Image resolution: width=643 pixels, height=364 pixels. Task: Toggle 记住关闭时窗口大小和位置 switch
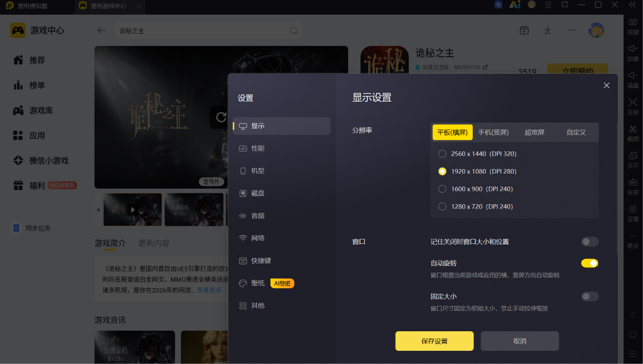click(x=590, y=242)
